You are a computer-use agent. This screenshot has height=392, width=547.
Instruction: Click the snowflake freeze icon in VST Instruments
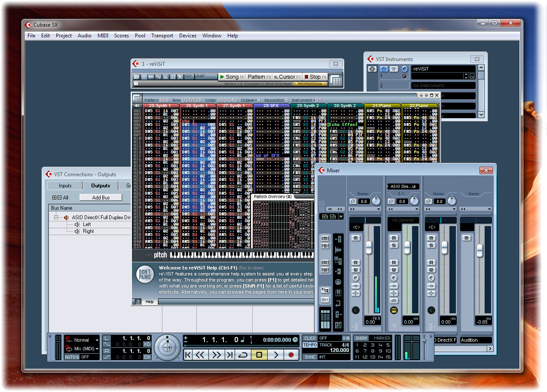372,69
